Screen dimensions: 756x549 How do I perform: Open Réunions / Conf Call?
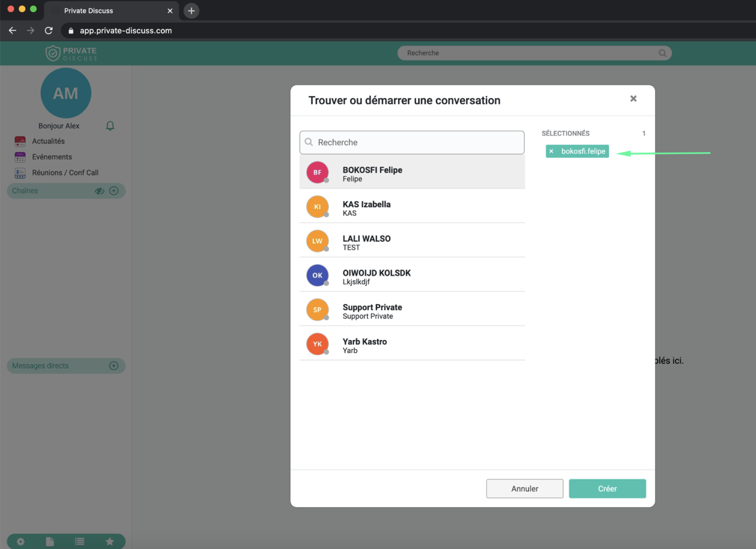click(x=65, y=173)
